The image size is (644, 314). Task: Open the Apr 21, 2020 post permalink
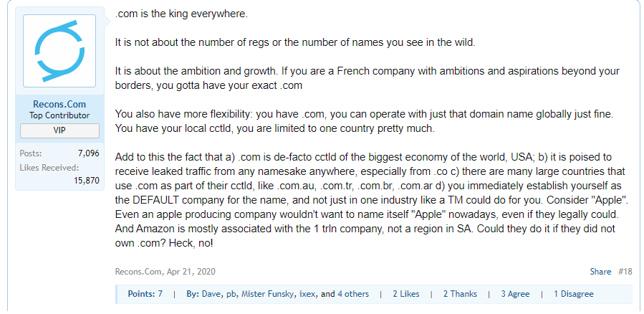tap(193, 272)
